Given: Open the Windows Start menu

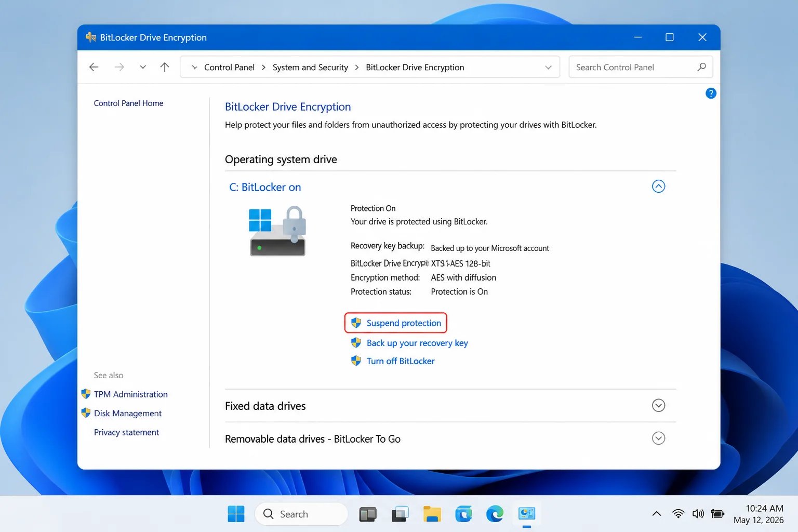Looking at the screenshot, I should [236, 514].
